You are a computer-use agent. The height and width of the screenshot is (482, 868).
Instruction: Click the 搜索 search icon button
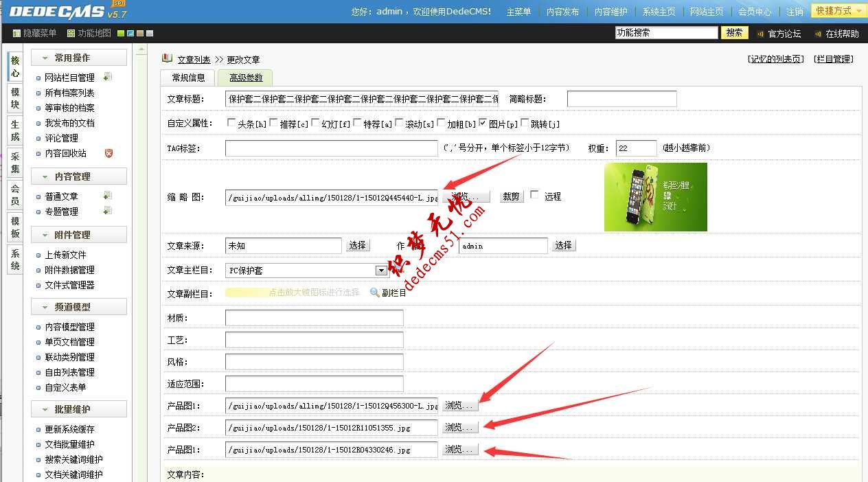pos(733,32)
